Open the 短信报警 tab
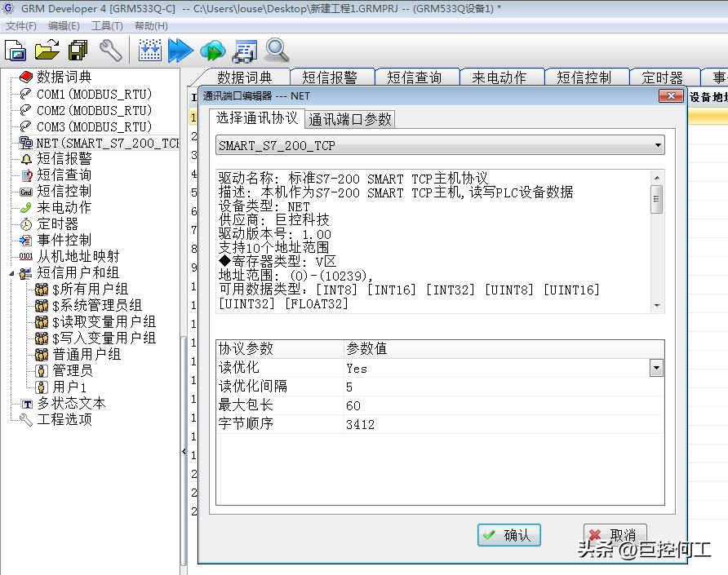This screenshot has width=728, height=575. [330, 77]
